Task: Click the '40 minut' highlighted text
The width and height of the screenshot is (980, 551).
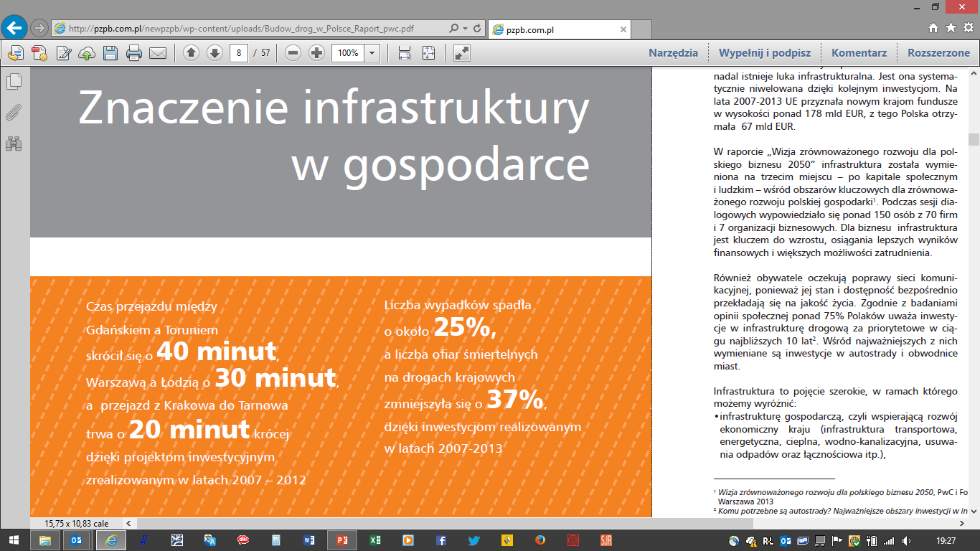Action: (x=217, y=351)
